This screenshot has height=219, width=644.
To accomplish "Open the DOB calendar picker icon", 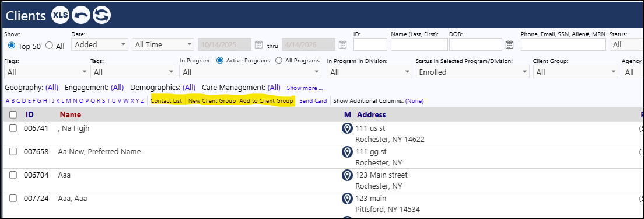I will (509, 45).
